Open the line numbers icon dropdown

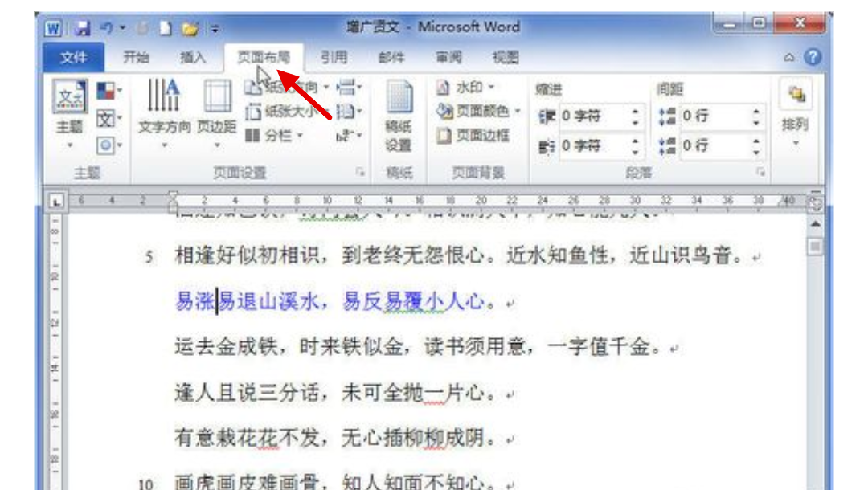350,111
